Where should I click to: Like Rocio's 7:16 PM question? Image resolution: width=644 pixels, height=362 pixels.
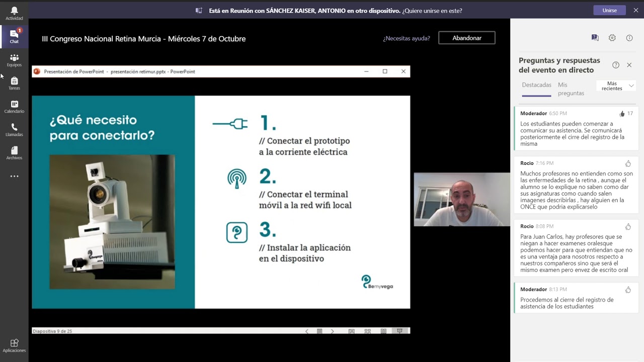point(628,163)
